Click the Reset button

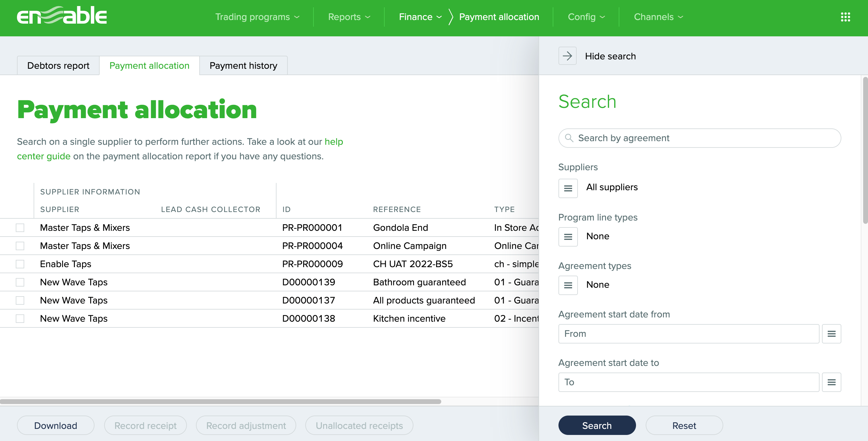(x=684, y=426)
